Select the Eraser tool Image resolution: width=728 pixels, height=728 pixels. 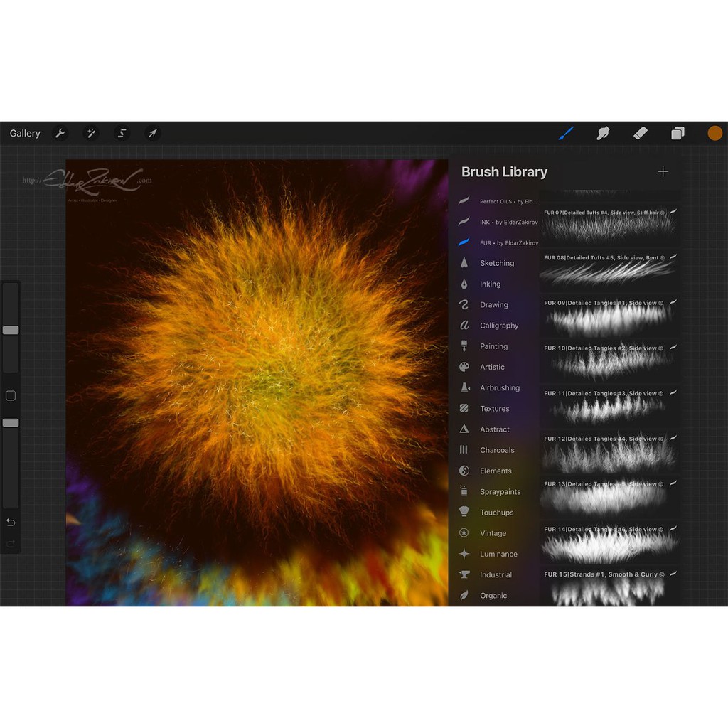click(640, 133)
